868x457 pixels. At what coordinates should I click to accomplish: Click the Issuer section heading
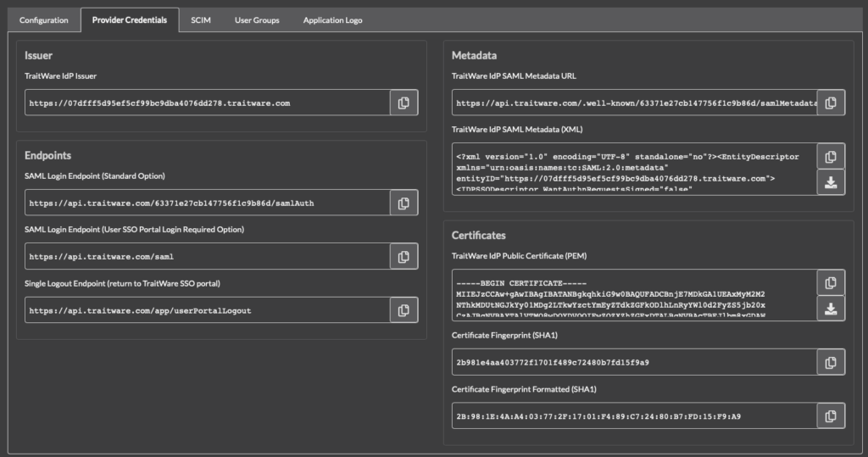(x=38, y=55)
